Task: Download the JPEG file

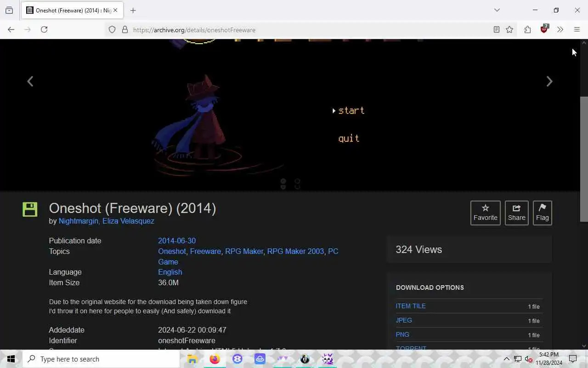Action: point(404,321)
